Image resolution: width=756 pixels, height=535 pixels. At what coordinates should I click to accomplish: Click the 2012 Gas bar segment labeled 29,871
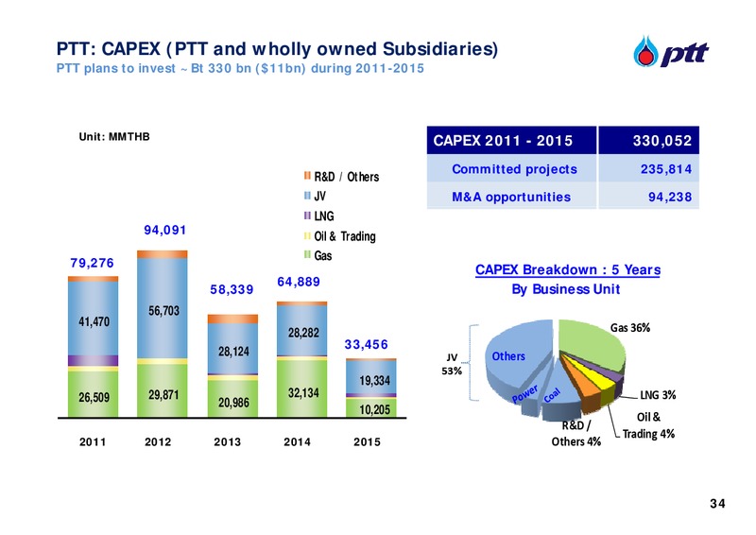[x=162, y=390]
